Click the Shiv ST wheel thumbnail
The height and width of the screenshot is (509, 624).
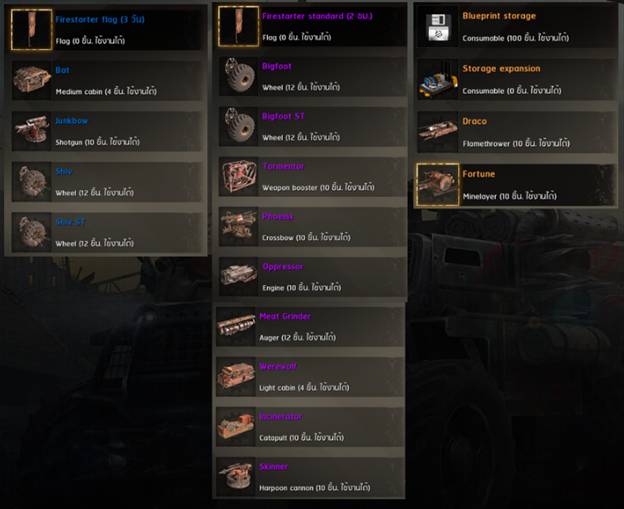32,232
